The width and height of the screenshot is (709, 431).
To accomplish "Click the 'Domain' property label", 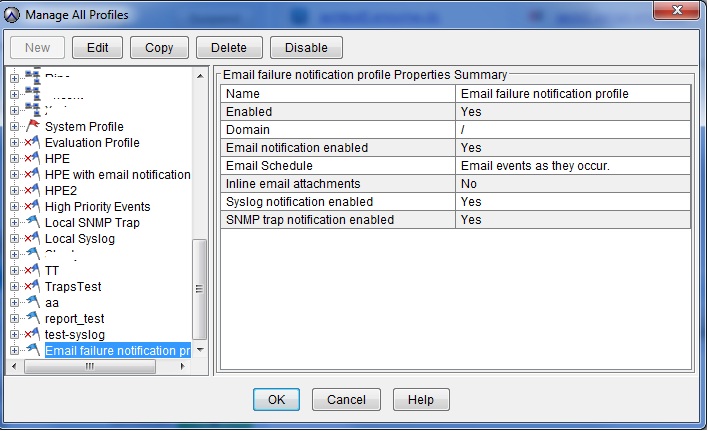I will [x=248, y=130].
